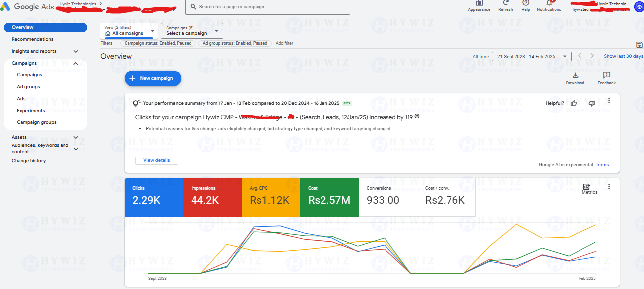The image size is (644, 289).
Task: Expand the date range picker
Action: [531, 56]
